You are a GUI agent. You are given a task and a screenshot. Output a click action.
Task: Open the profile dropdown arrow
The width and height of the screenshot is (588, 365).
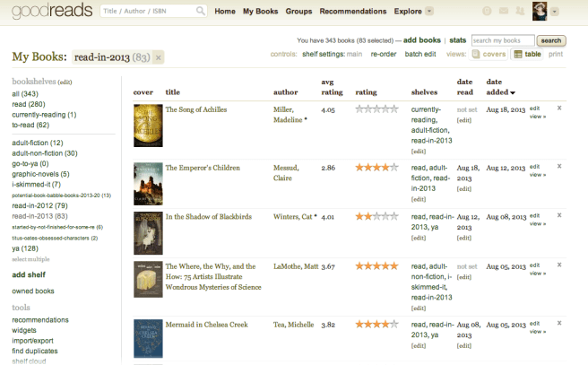556,12
